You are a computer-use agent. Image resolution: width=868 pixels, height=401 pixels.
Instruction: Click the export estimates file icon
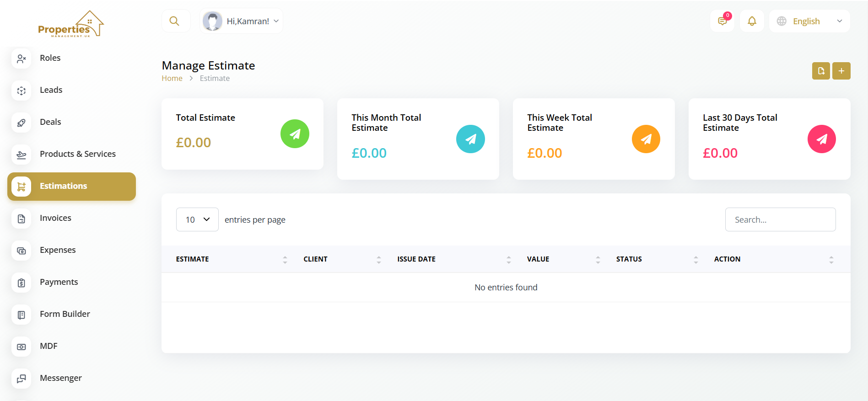pos(821,71)
